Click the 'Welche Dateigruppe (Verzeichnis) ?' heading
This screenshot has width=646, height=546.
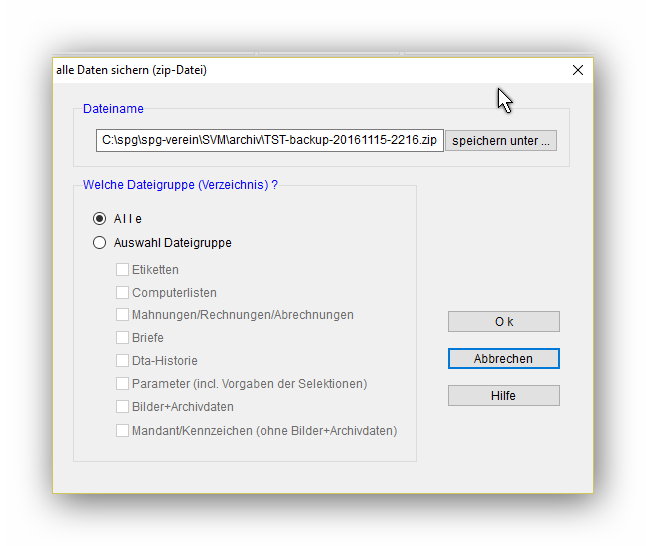point(180,185)
